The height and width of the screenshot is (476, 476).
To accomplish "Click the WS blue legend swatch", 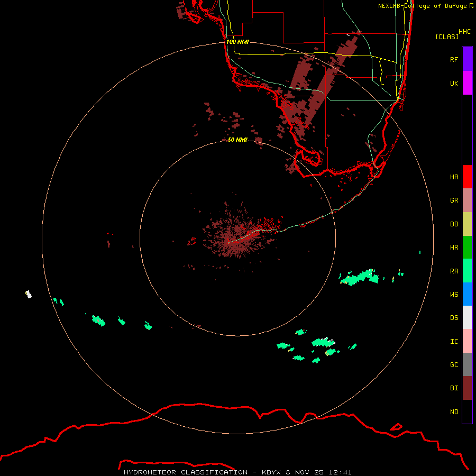I will point(467,294).
